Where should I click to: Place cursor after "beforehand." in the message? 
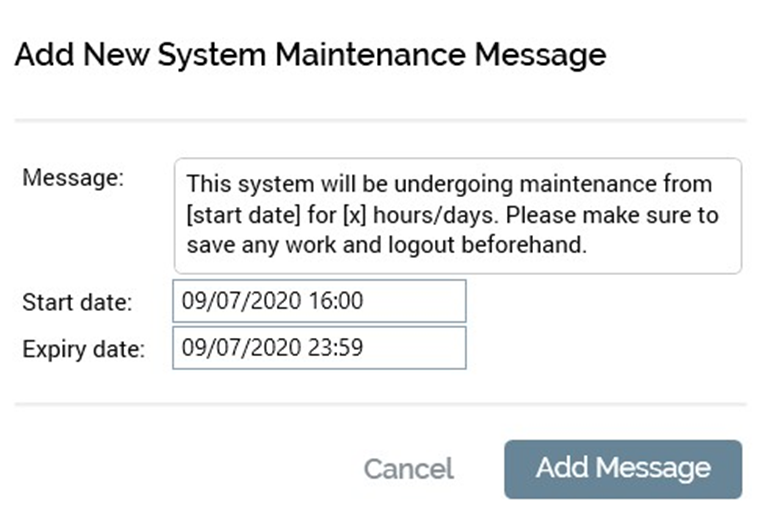pos(586,245)
